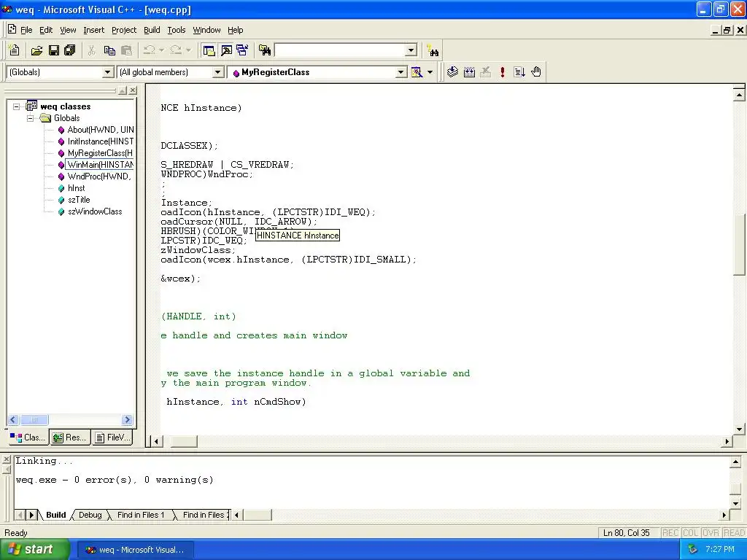The image size is (747, 560).
Task: Open the Build menu
Action: pyautogui.click(x=152, y=30)
